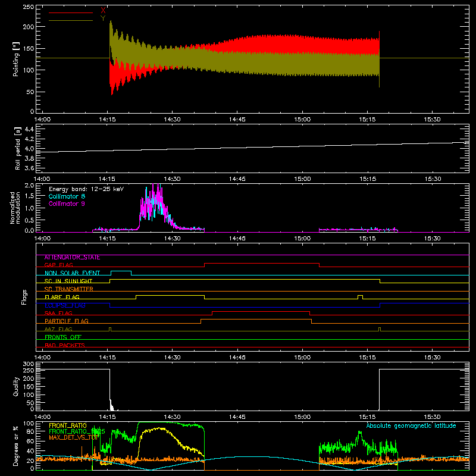The height and width of the screenshot is (476, 476).
Task: Click the 'Normalized modulation' axis title
Action: click(x=15, y=208)
